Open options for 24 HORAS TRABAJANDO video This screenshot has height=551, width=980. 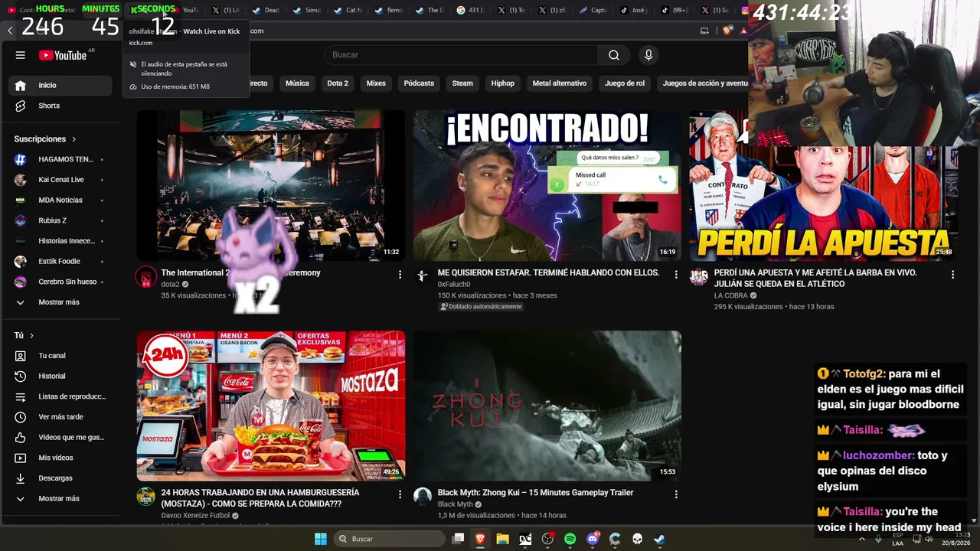(x=400, y=494)
